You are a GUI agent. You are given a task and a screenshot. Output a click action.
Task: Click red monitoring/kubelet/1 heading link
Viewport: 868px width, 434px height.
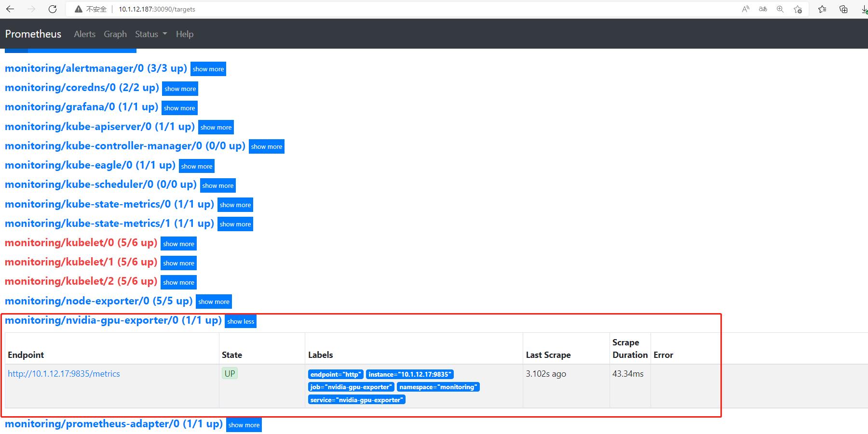coord(81,262)
